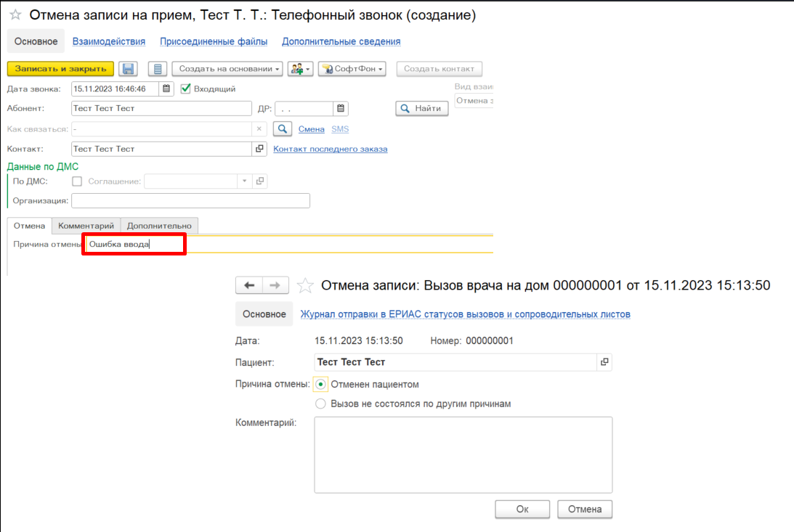Open the Контакт field's open-record icon
794x532 pixels.
tap(259, 149)
